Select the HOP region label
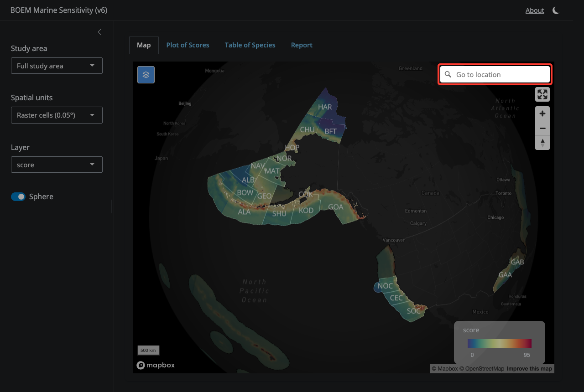 pyautogui.click(x=292, y=148)
